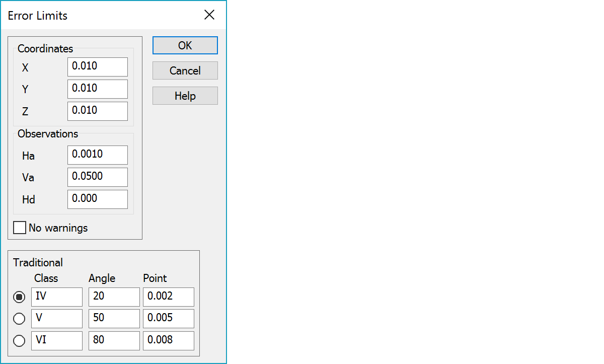The image size is (604, 364).
Task: Focus the Va observation field
Action: [x=98, y=177]
